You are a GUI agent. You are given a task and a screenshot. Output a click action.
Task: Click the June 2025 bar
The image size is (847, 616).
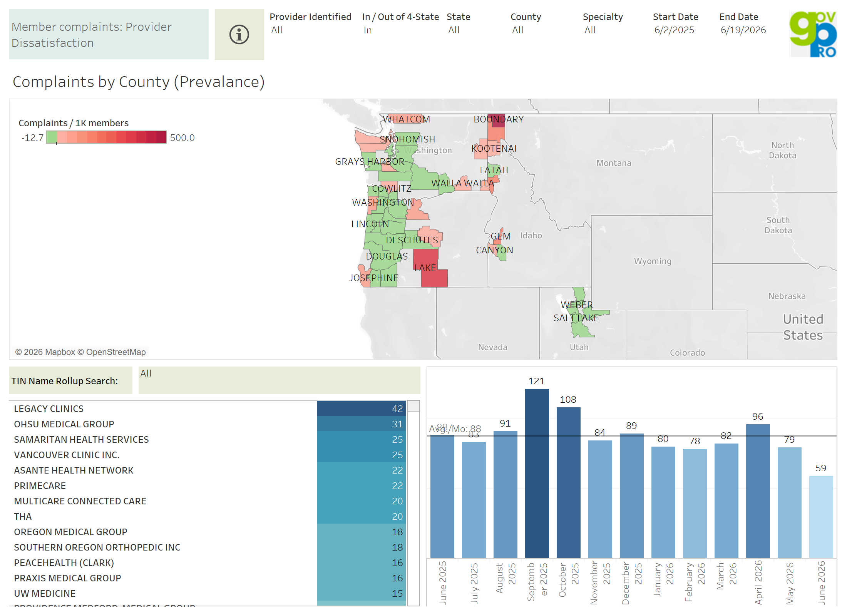tap(442, 496)
